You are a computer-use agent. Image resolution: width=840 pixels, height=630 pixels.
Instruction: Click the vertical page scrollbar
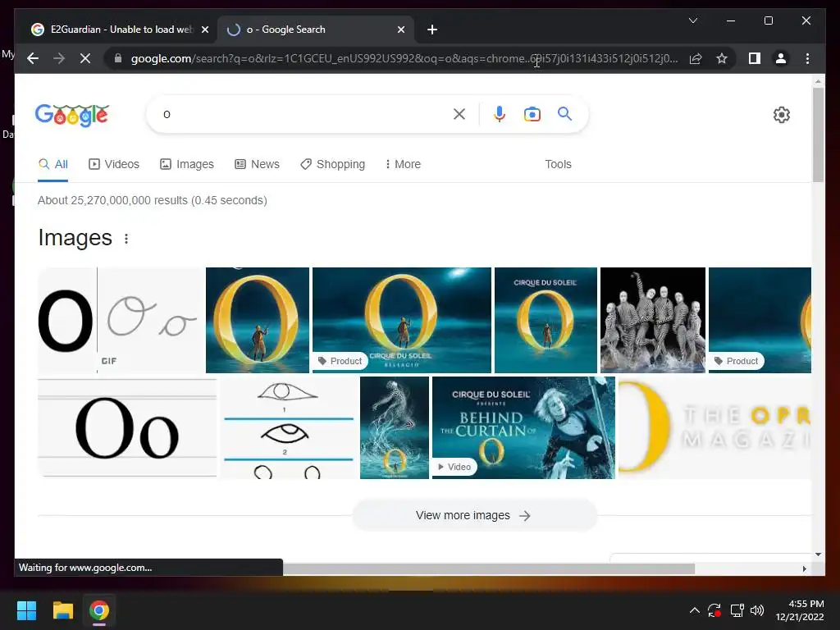tap(818, 135)
